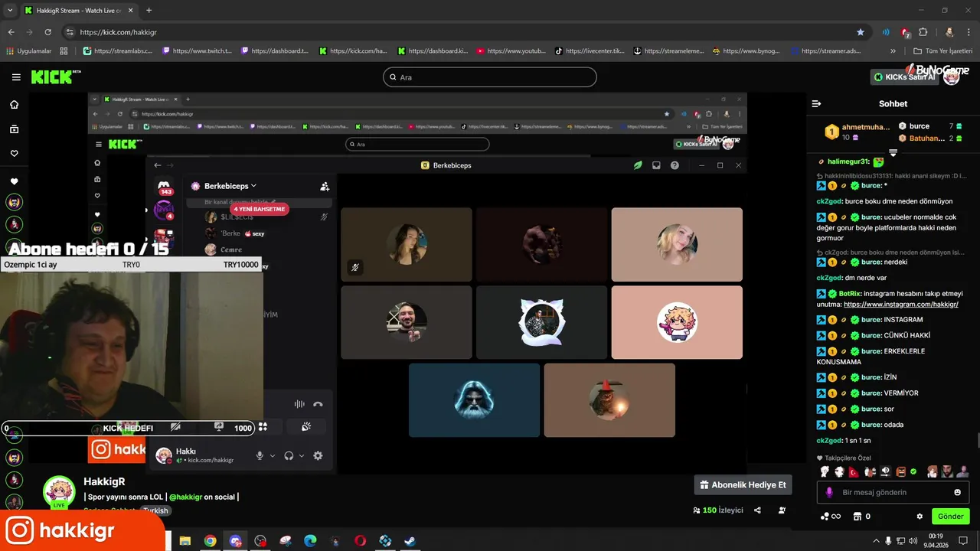The image size is (980, 551).
Task: Open Steam from the Windows taskbar
Action: (x=410, y=541)
